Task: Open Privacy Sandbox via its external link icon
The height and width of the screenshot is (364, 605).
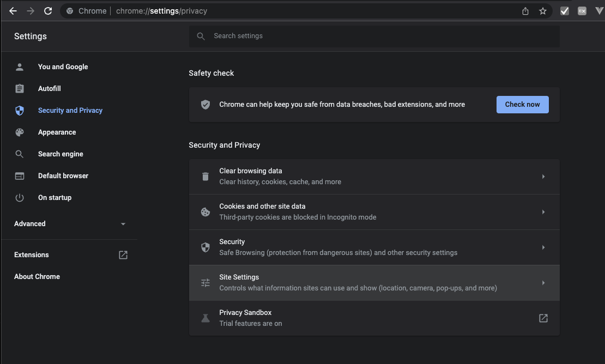Action: (543, 318)
